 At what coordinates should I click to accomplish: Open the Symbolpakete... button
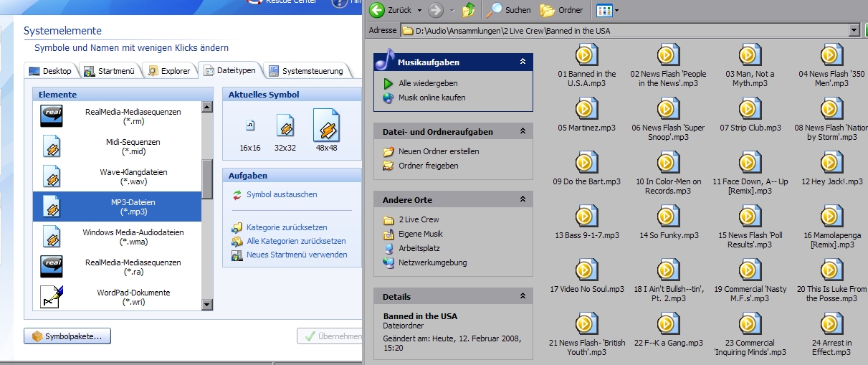pos(67,336)
